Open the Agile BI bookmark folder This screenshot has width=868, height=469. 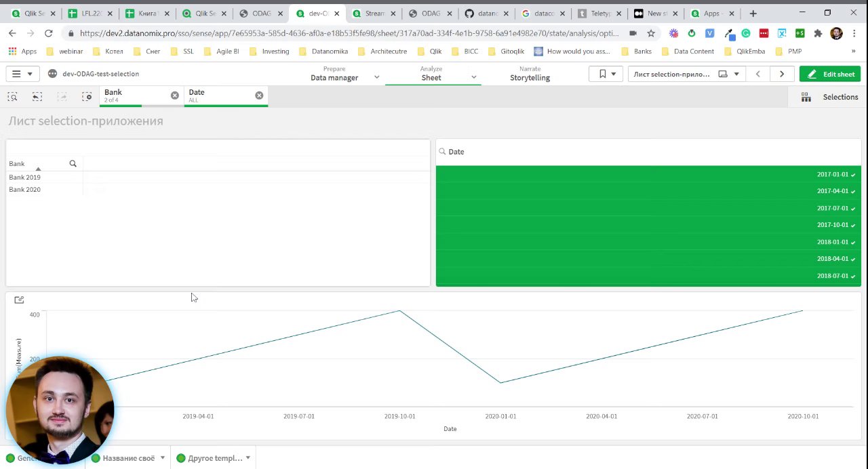point(221,51)
